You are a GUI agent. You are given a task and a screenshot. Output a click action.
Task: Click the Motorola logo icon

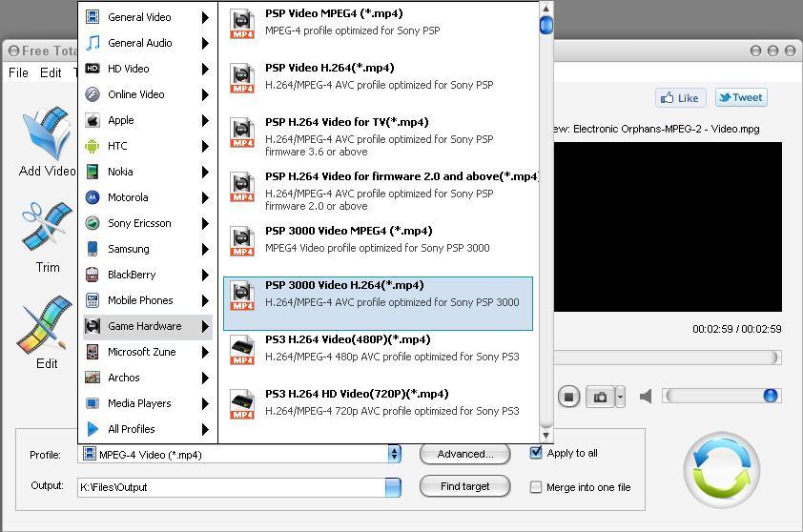tap(93, 197)
